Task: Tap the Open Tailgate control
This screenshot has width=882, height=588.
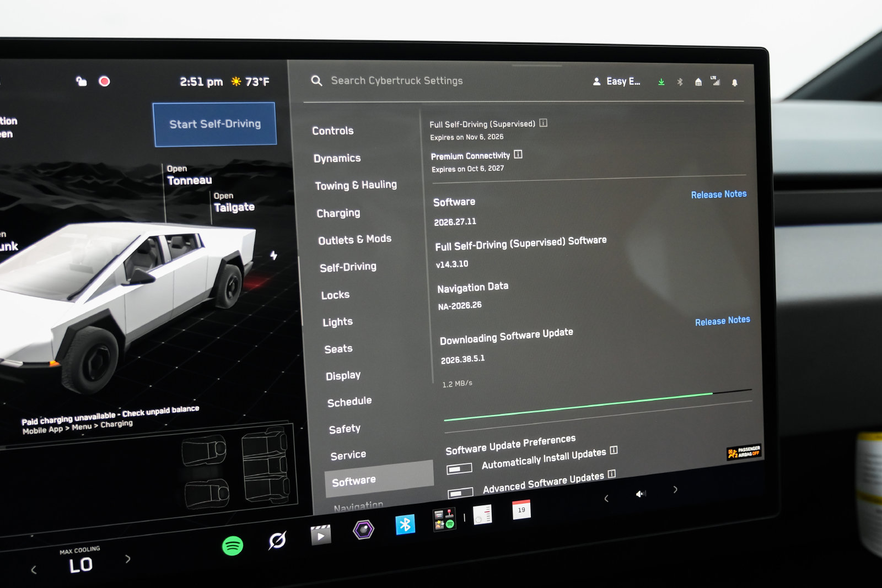Action: [234, 202]
